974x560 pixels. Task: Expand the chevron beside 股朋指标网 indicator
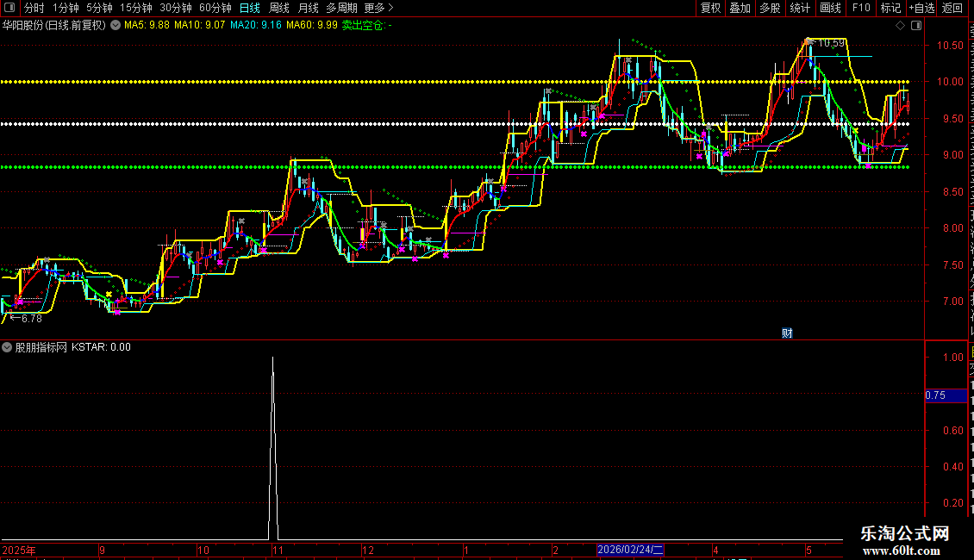(x=7, y=347)
